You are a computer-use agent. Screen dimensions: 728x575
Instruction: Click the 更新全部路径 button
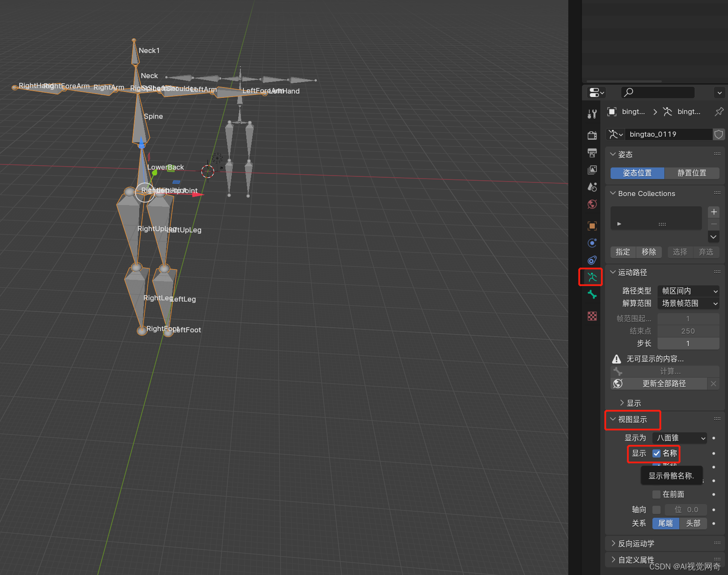[x=664, y=383]
